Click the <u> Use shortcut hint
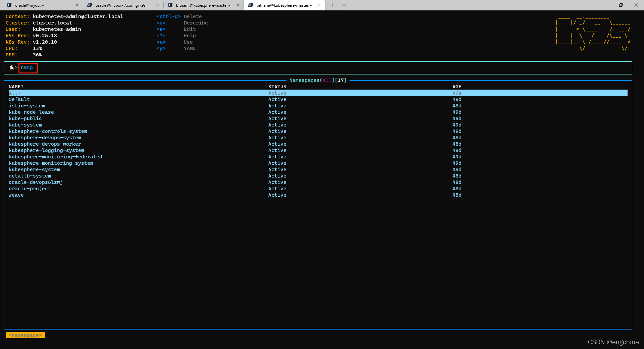The image size is (644, 349). 174,42
